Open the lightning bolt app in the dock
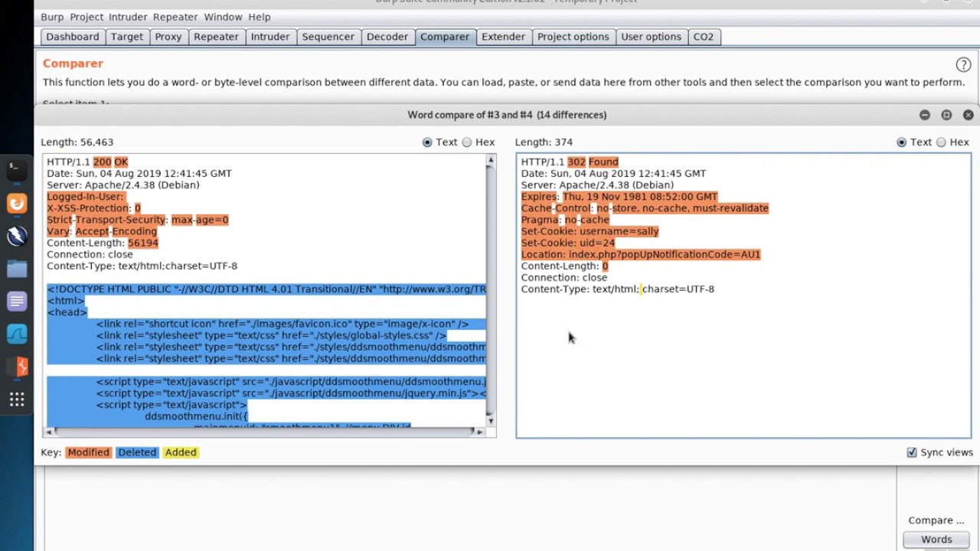 click(17, 236)
